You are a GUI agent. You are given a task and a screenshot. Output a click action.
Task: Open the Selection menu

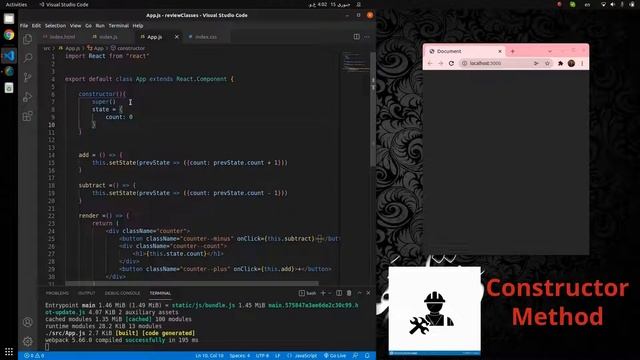pyautogui.click(x=55, y=26)
